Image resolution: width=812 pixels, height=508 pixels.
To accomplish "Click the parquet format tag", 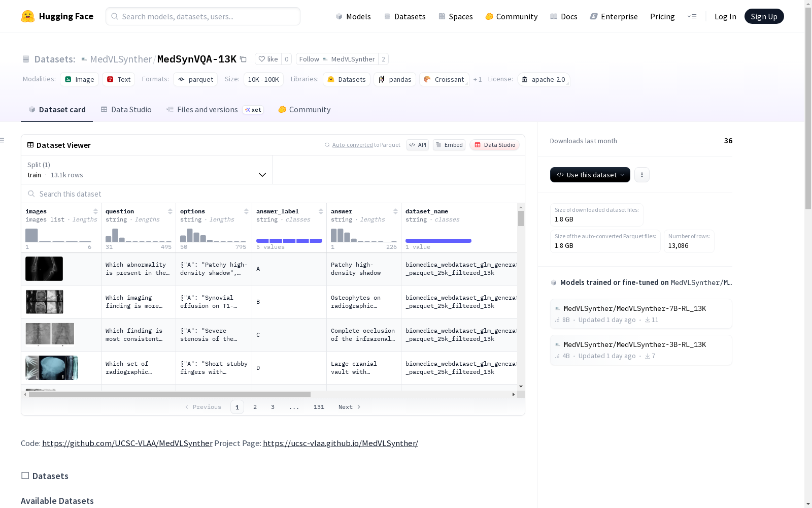I will [195, 79].
